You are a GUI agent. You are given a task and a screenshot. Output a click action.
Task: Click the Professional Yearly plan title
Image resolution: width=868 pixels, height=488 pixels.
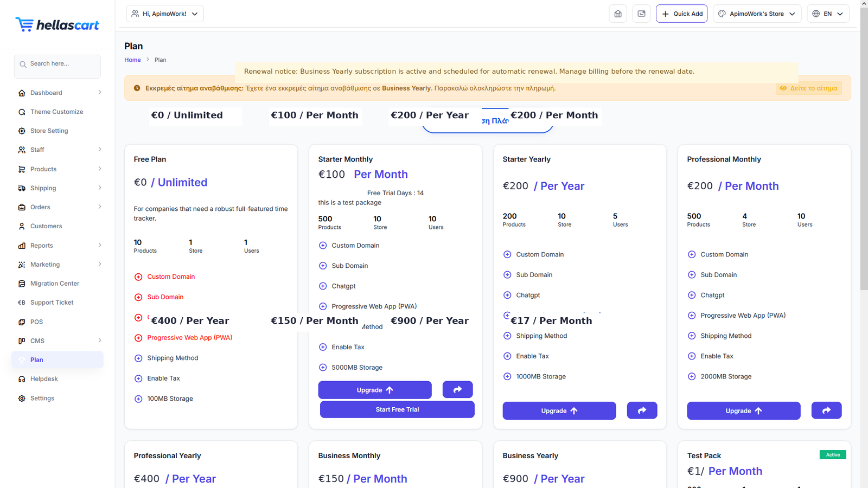pos(167,456)
